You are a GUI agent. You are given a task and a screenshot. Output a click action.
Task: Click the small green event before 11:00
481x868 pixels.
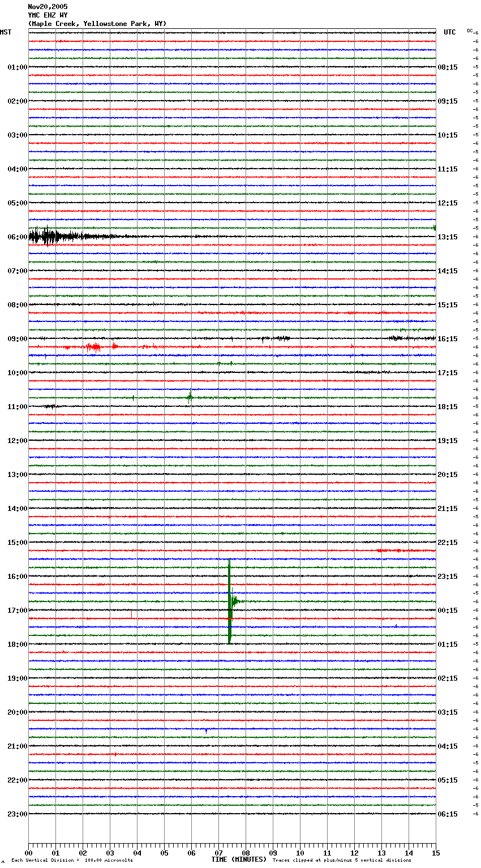coord(190,396)
